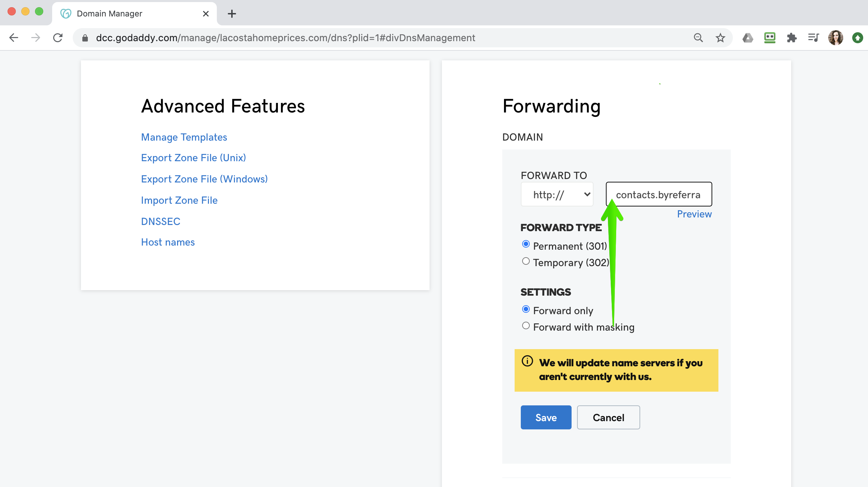Open the Preview link

(694, 214)
